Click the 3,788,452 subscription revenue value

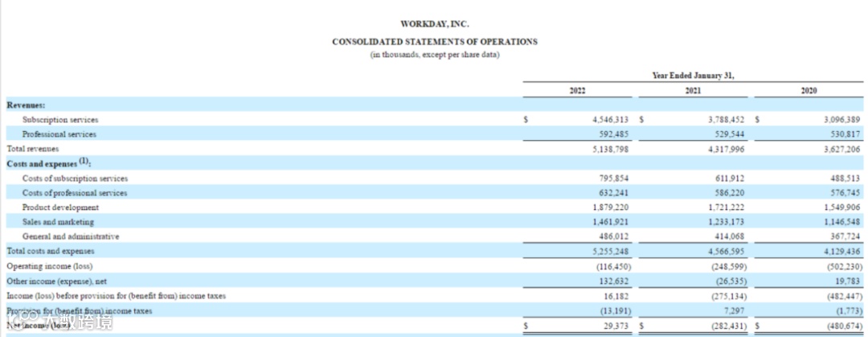tap(727, 120)
